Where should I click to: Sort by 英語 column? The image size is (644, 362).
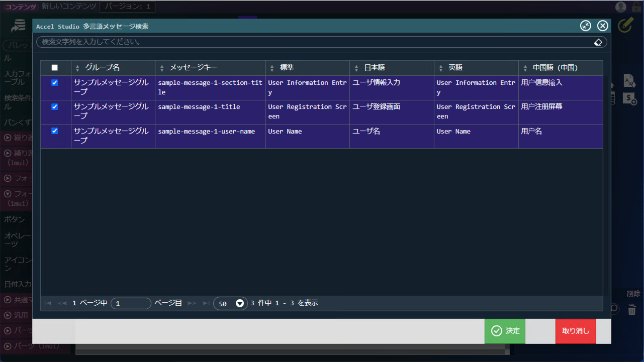476,68
